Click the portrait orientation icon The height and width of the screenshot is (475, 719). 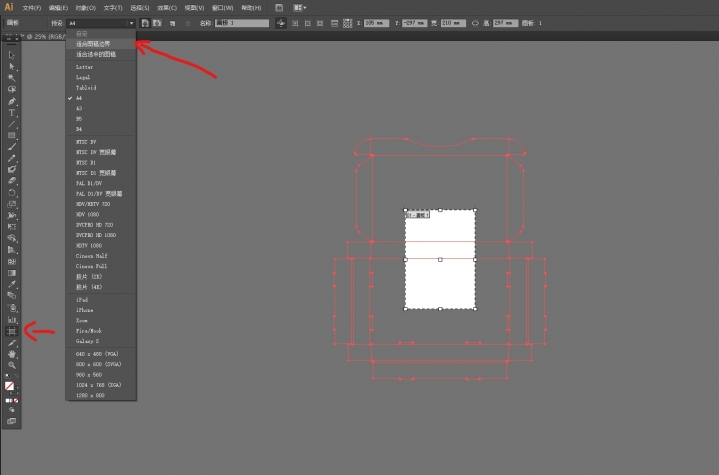coord(146,22)
